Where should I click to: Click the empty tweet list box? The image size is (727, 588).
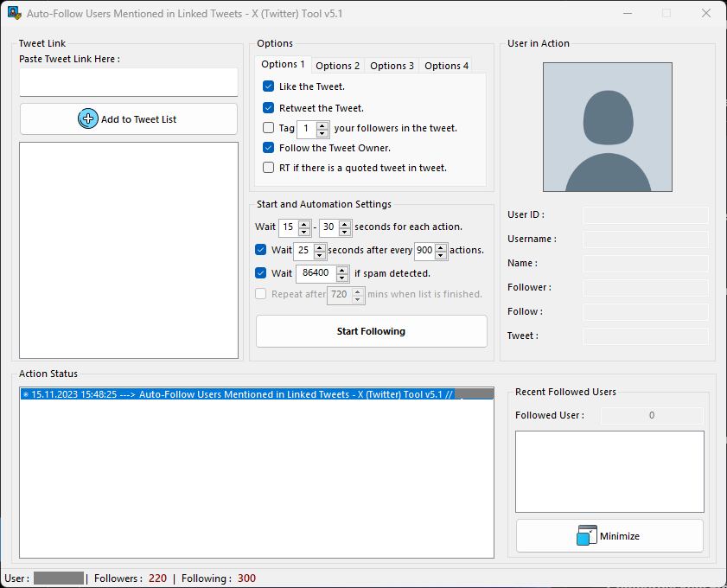click(129, 251)
